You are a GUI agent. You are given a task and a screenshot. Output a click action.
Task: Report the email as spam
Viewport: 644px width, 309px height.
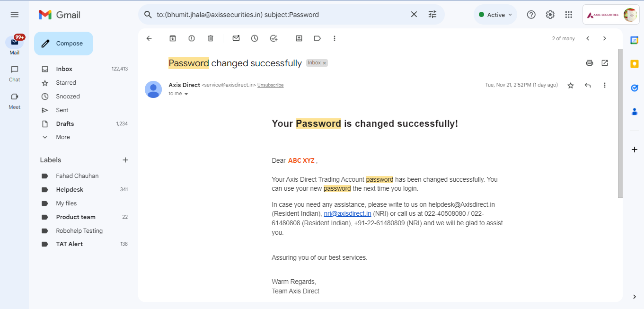192,38
